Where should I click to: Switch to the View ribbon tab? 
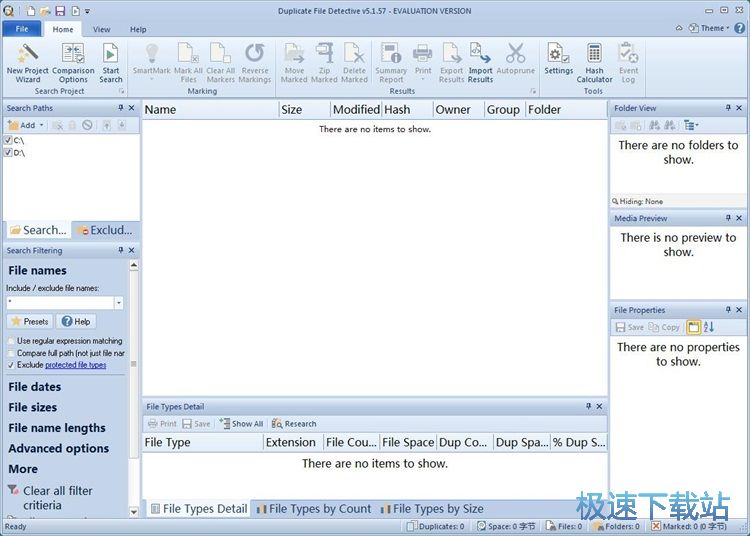(x=101, y=29)
